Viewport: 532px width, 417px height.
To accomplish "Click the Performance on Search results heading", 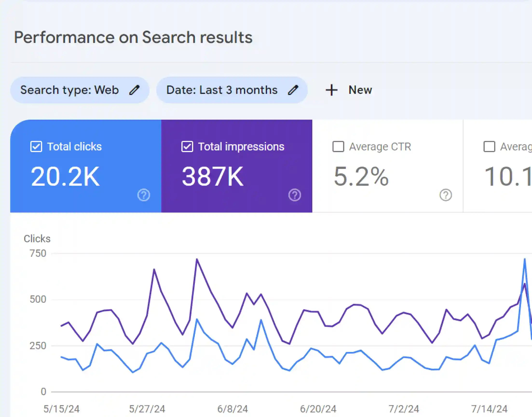I will coord(133,37).
